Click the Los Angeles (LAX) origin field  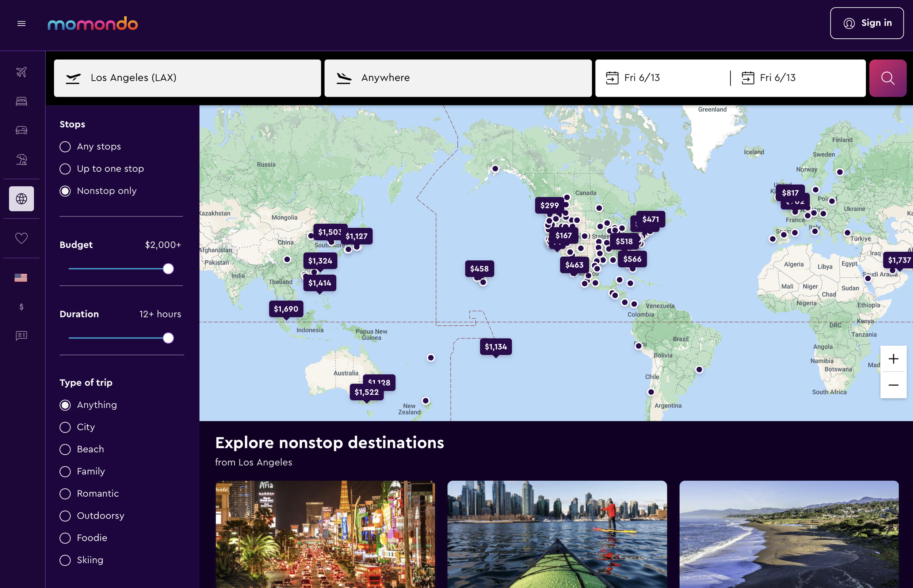point(187,78)
